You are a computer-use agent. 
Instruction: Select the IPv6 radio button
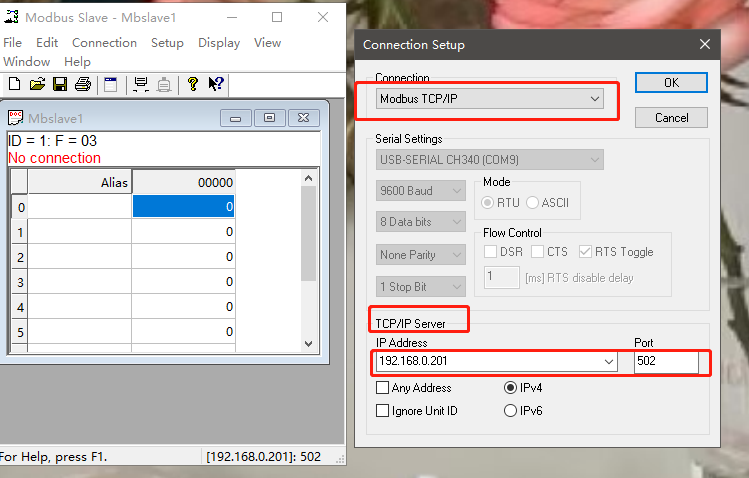510,411
